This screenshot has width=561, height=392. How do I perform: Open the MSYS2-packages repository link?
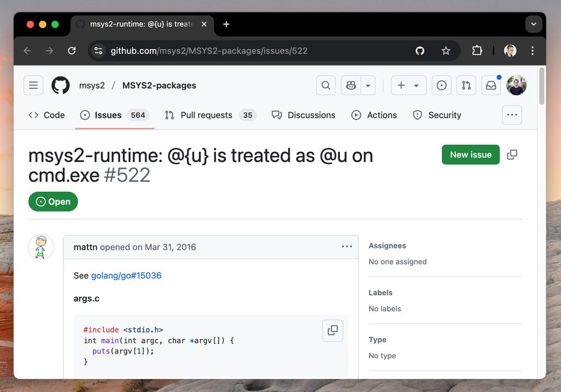tap(159, 85)
